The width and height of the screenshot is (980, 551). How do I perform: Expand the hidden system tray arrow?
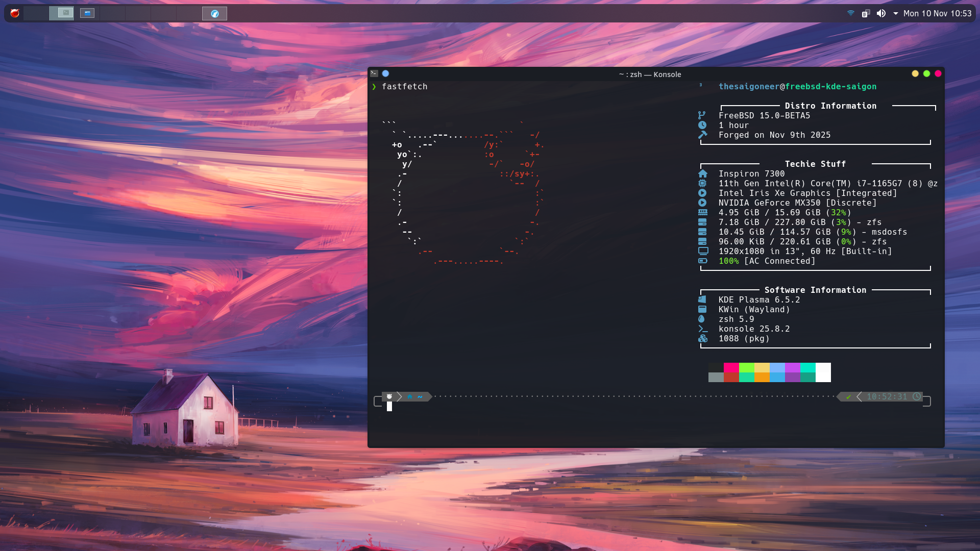(895, 13)
